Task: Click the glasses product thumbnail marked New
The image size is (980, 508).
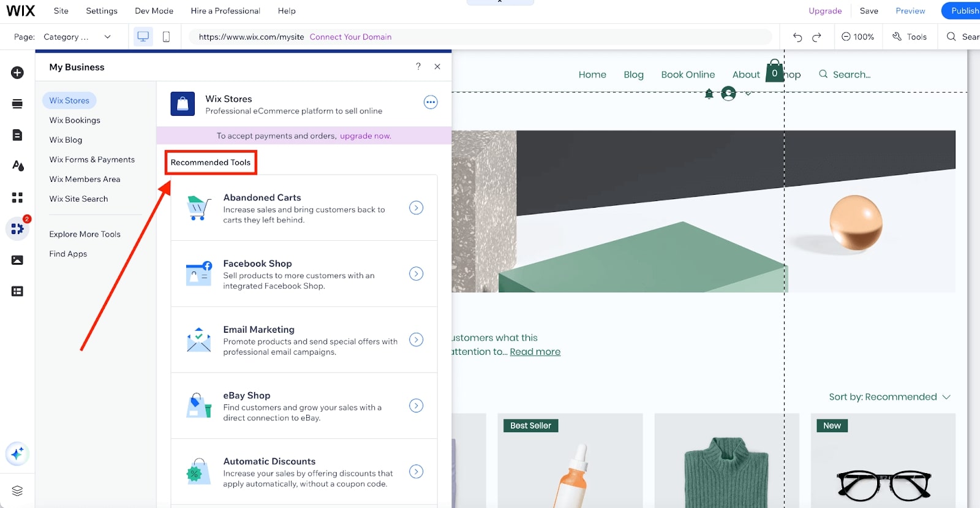Action: tap(883, 461)
